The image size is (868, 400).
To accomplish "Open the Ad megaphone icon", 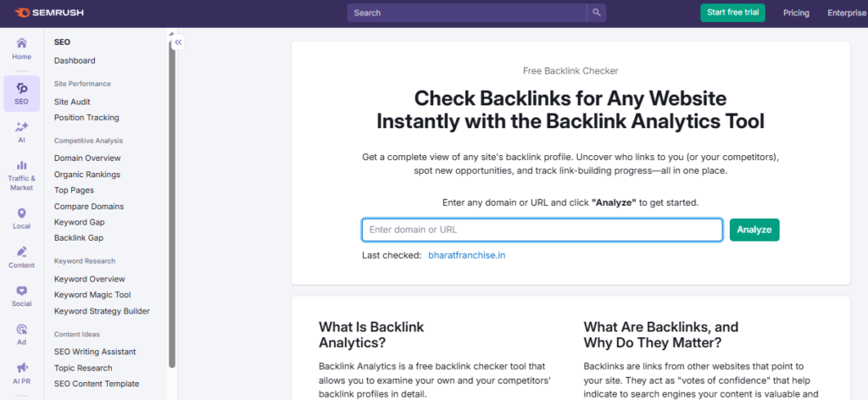I will point(21,330).
